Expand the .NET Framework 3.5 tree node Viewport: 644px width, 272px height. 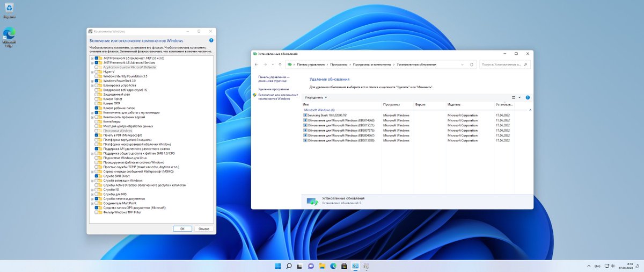[92, 58]
